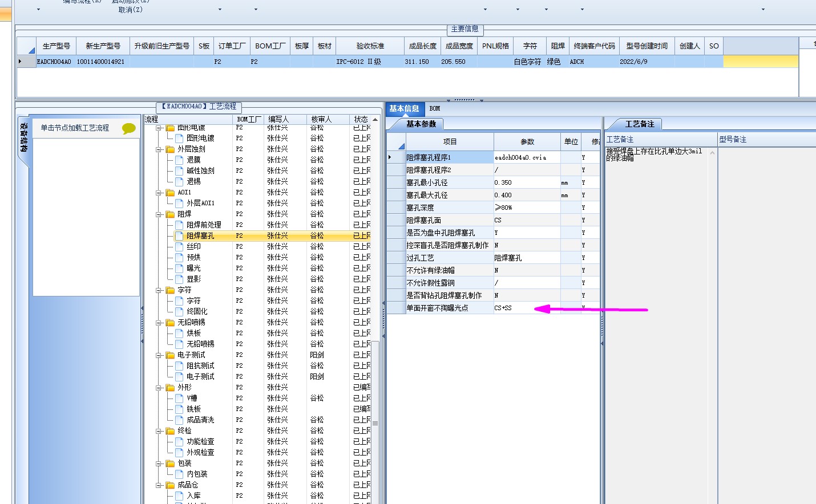Sort by the 验收标准 column header

tap(370, 46)
